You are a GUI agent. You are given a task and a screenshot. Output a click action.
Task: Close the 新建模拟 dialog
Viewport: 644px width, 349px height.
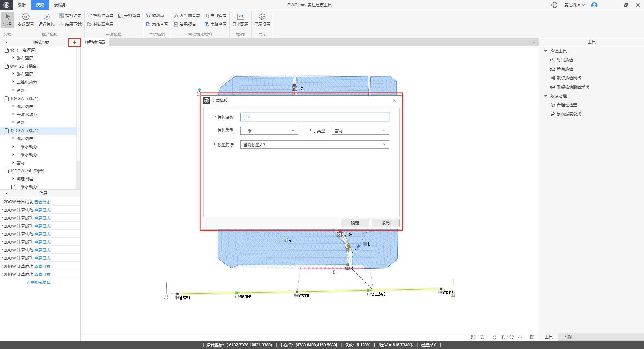coord(395,101)
